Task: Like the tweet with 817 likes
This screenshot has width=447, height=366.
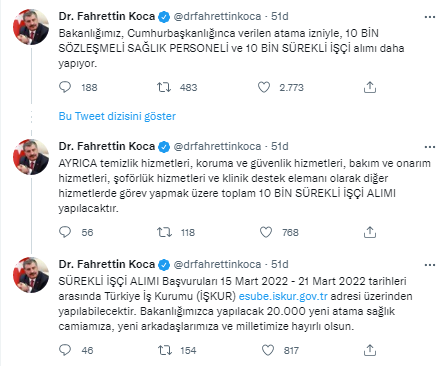Action: pos(268,350)
